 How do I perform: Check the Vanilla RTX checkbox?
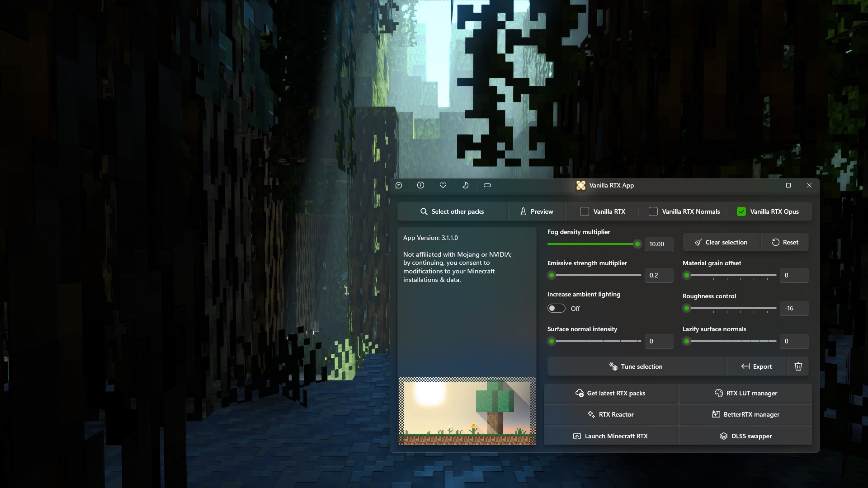585,211
